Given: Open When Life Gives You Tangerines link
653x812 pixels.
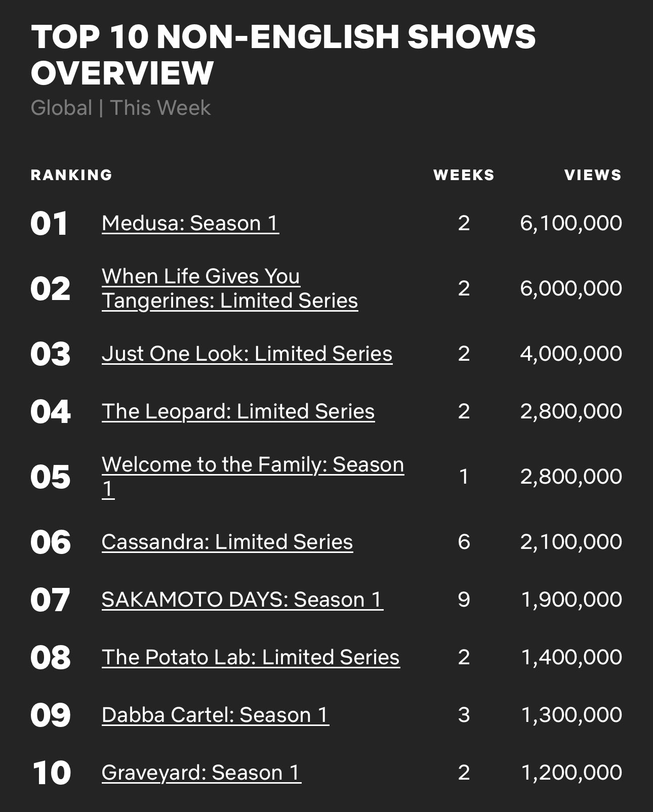Looking at the screenshot, I should pos(229,288).
